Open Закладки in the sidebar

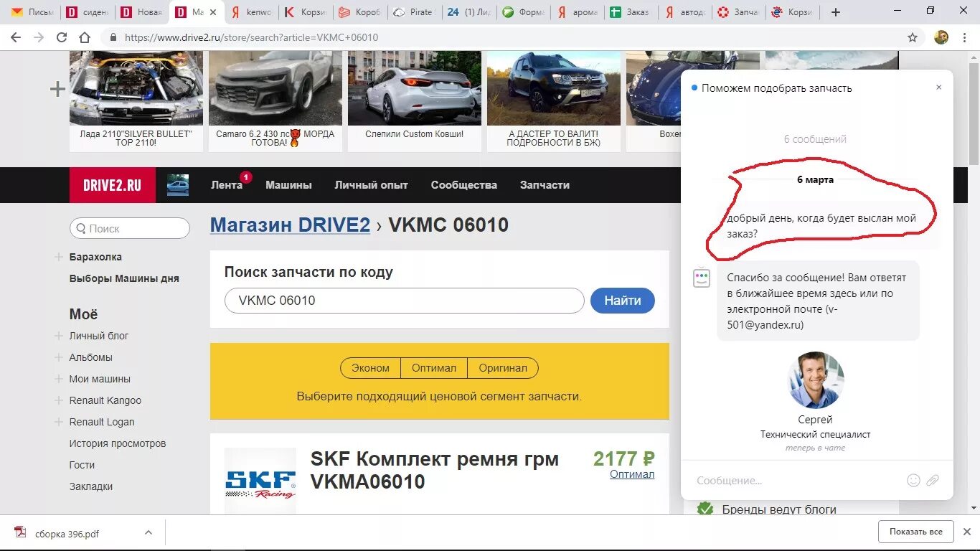91,486
